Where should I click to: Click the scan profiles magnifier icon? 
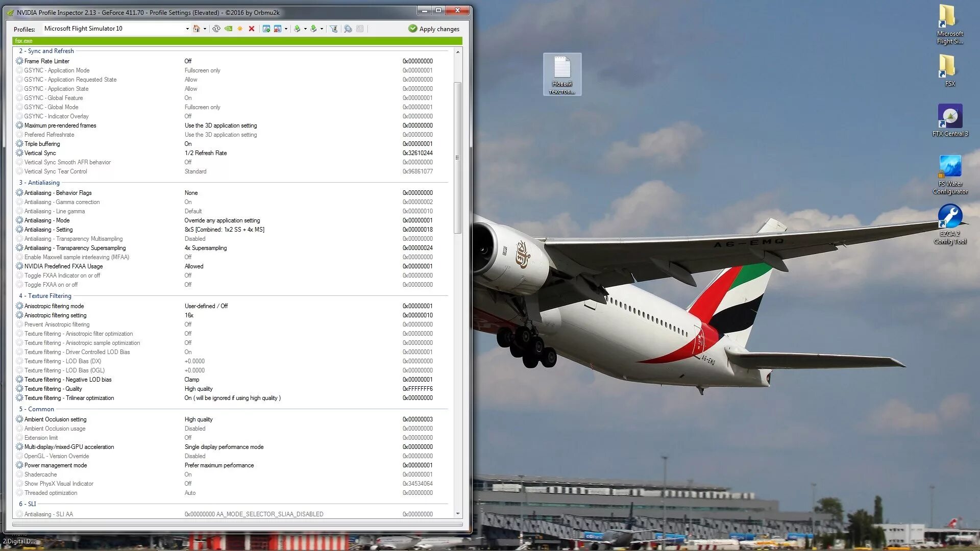(348, 29)
